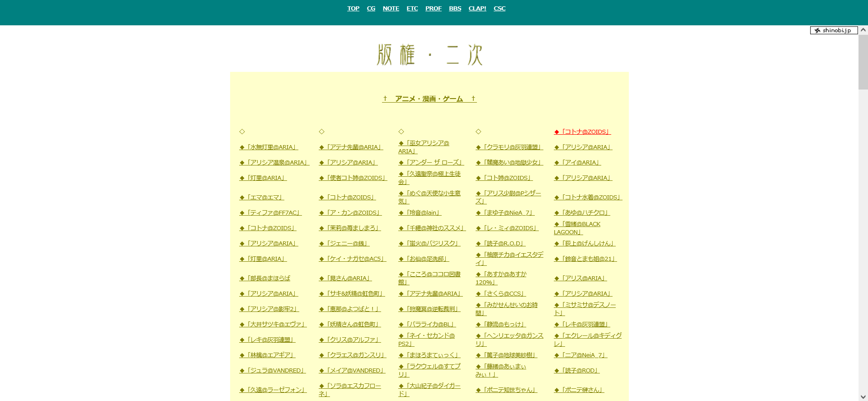
Task: Open the NOTE menu item
Action: click(391, 9)
